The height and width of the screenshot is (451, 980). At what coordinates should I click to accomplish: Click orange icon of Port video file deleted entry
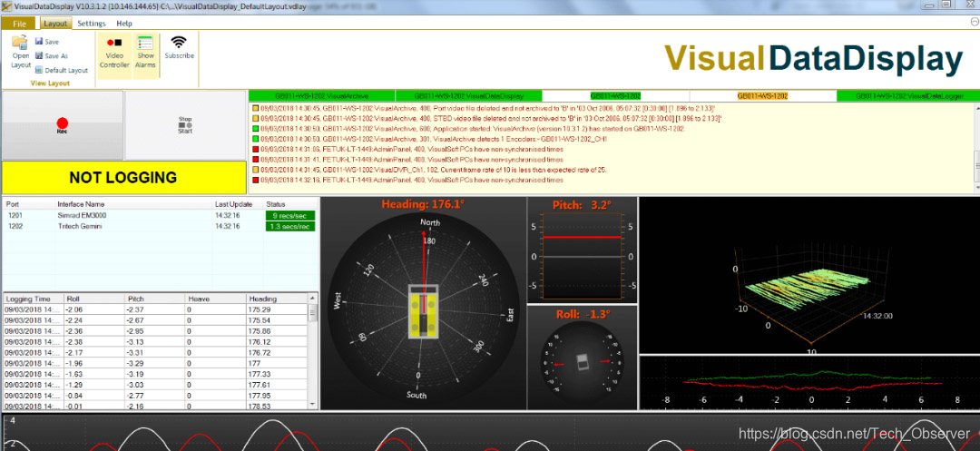click(255, 107)
